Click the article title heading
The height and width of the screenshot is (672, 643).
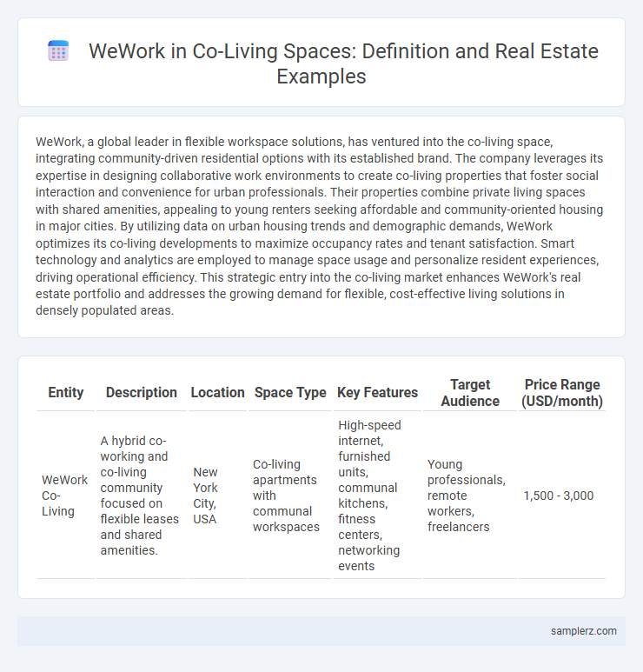tap(343, 63)
